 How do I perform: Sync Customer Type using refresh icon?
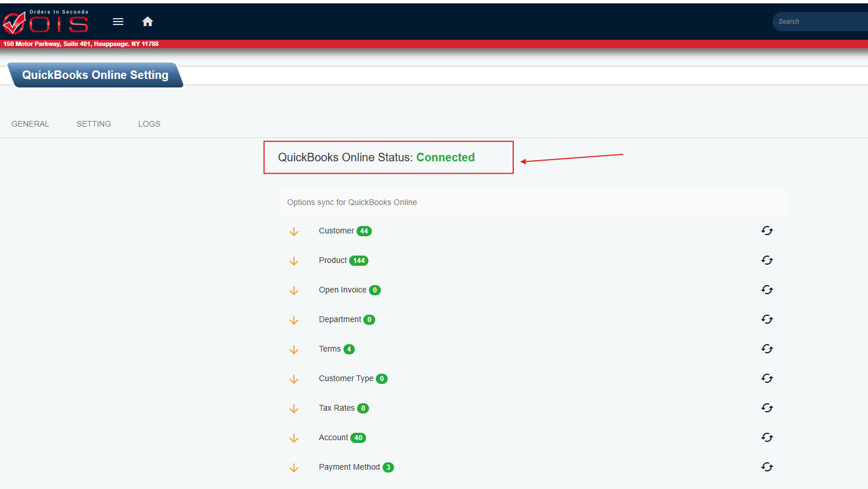767,378
